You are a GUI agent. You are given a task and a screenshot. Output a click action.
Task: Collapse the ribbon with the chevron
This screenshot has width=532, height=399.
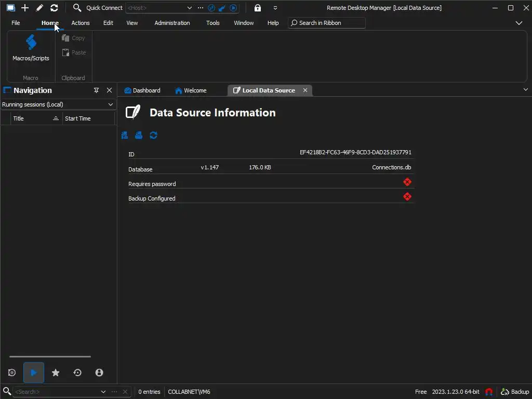[519, 23]
